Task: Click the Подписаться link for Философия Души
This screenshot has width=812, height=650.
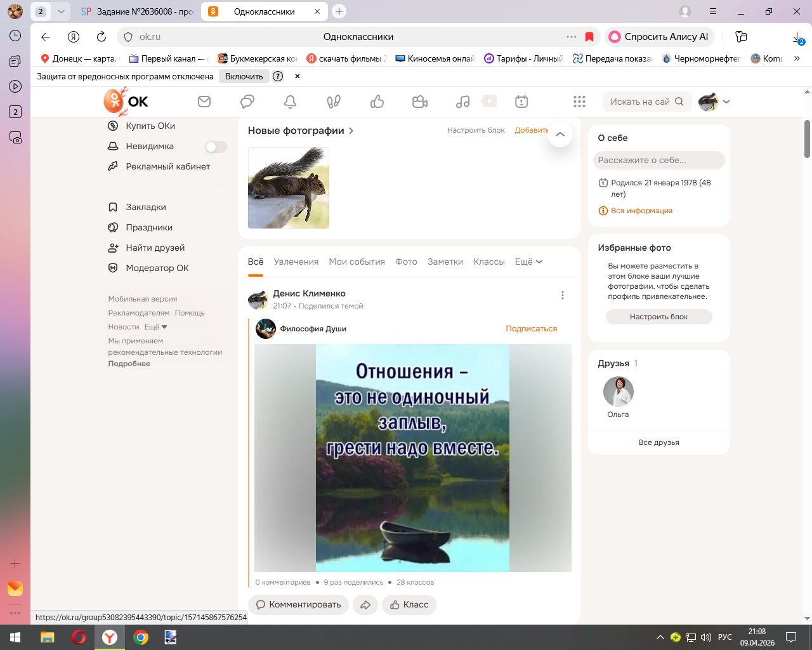Action: tap(532, 329)
